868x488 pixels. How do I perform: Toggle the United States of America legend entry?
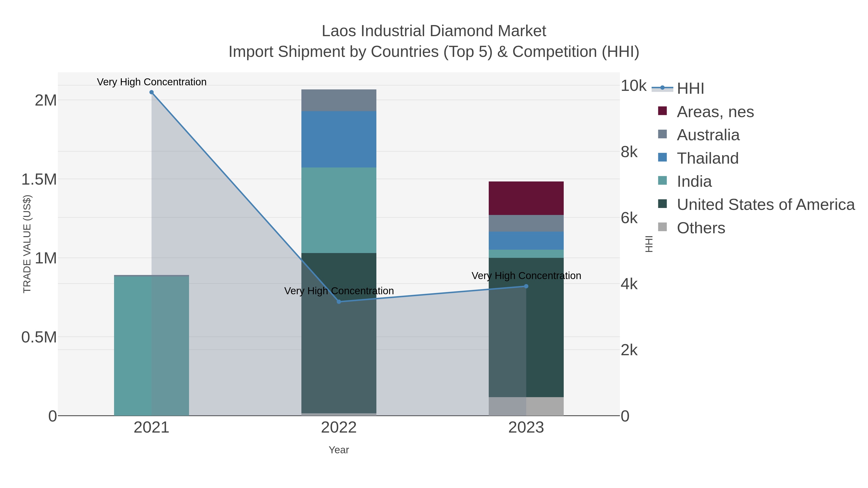pos(756,204)
